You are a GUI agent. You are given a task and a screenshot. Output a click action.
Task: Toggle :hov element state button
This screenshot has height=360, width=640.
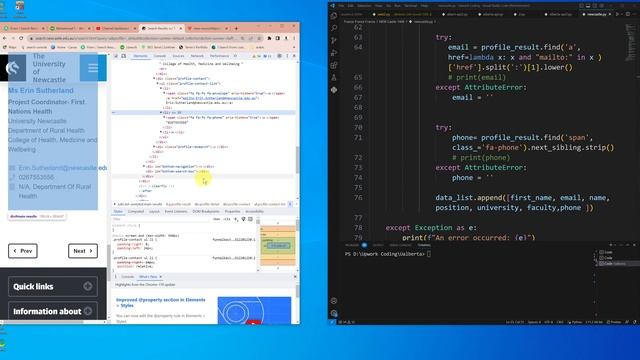click(x=217, y=219)
